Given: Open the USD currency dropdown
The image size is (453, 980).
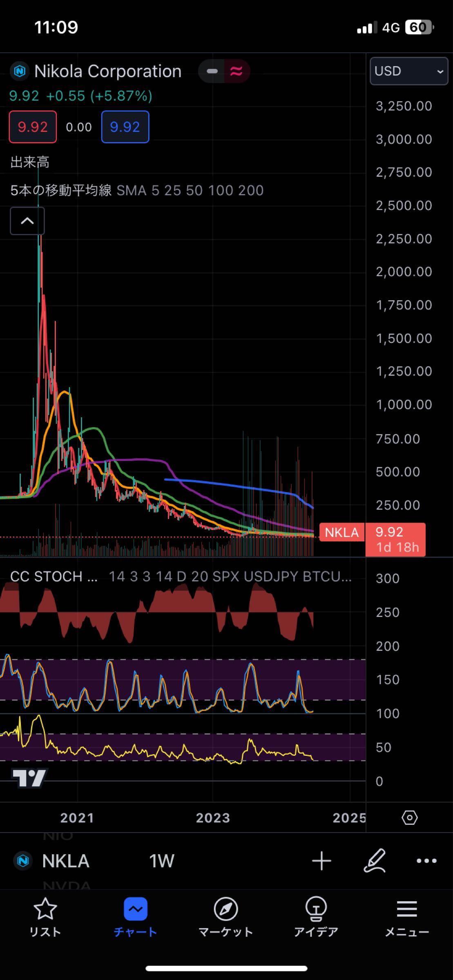Looking at the screenshot, I should pos(409,71).
